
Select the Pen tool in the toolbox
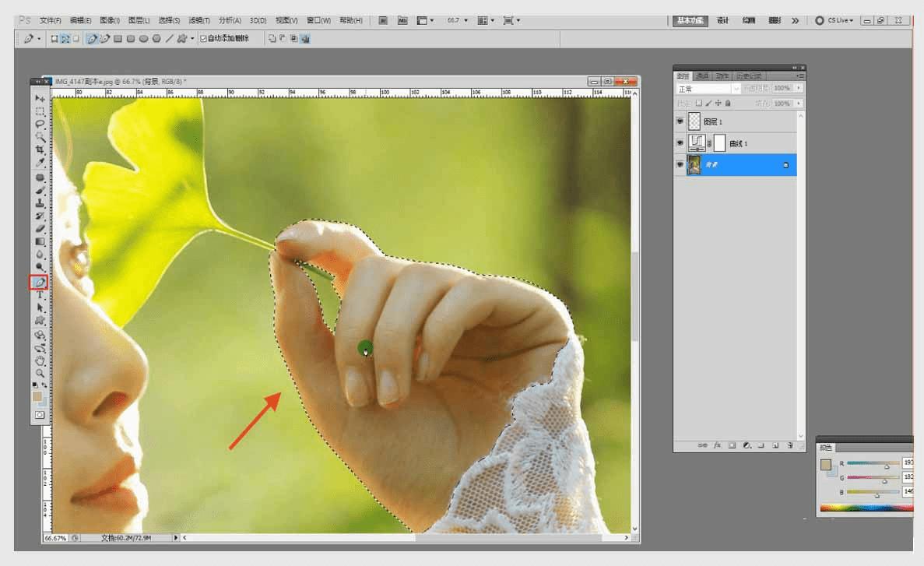[x=40, y=282]
